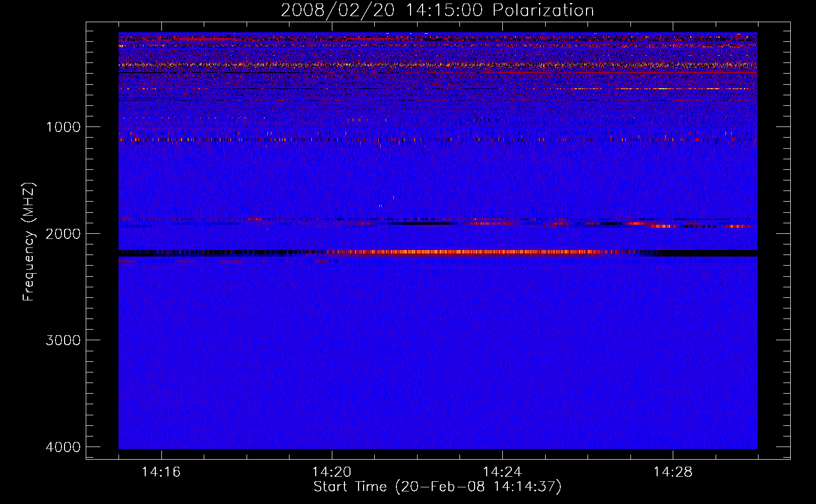Click the plot title "2008/02/20 14:15:00 Polarization"
816x504 pixels.
(x=437, y=10)
